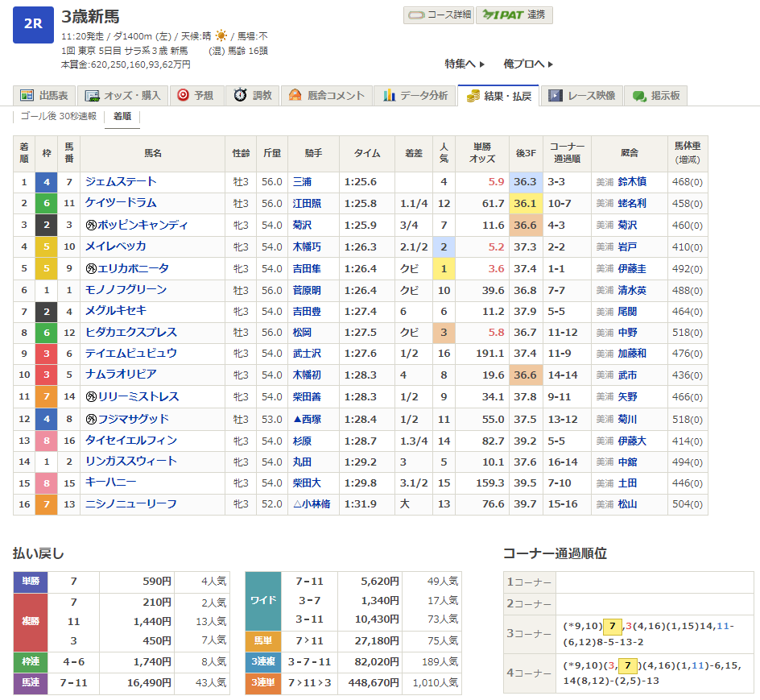Switch to ゴール後 30秒速報 sub-tab
760x700 pixels.
pyautogui.click(x=58, y=116)
